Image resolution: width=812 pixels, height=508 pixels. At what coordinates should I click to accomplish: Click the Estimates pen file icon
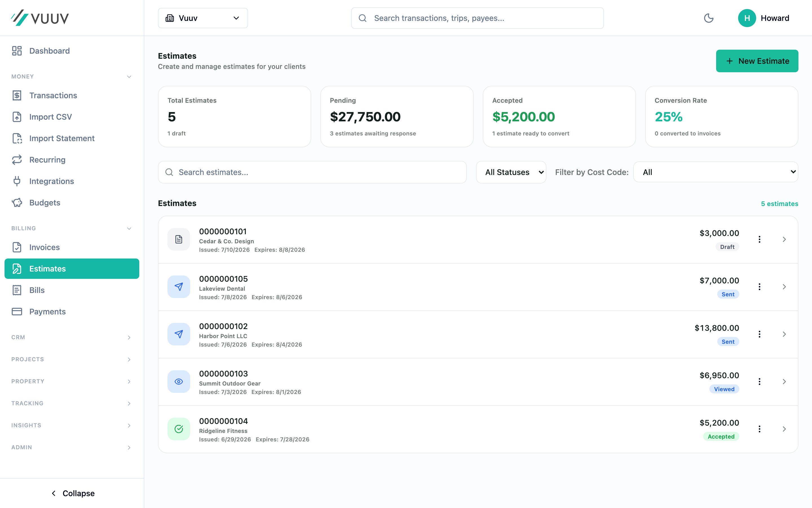click(17, 269)
